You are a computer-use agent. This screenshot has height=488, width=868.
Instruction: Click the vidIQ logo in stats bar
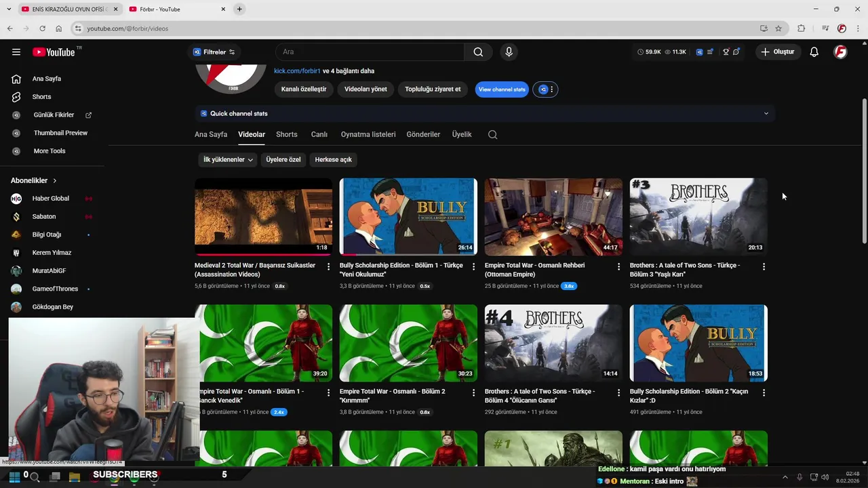pyautogui.click(x=699, y=52)
